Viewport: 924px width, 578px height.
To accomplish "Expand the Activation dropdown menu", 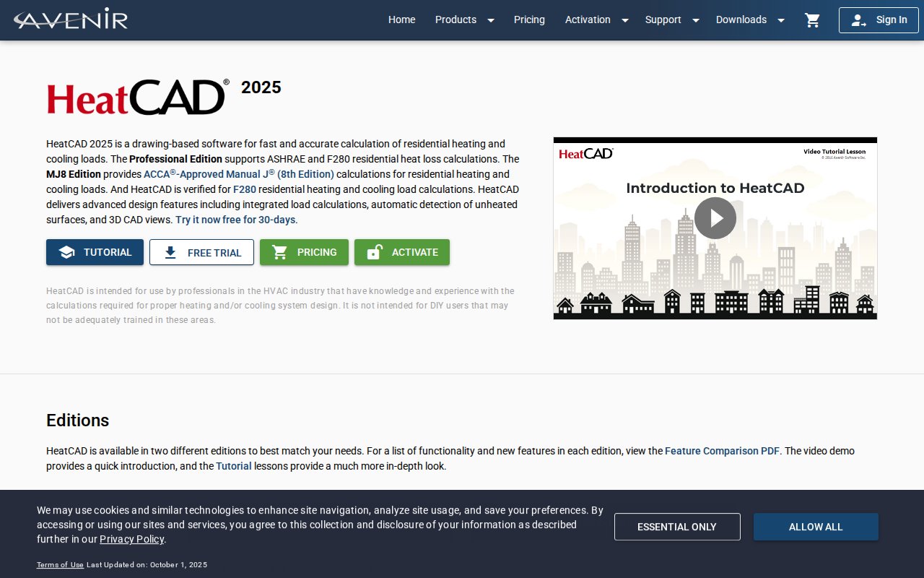I will pyautogui.click(x=596, y=20).
